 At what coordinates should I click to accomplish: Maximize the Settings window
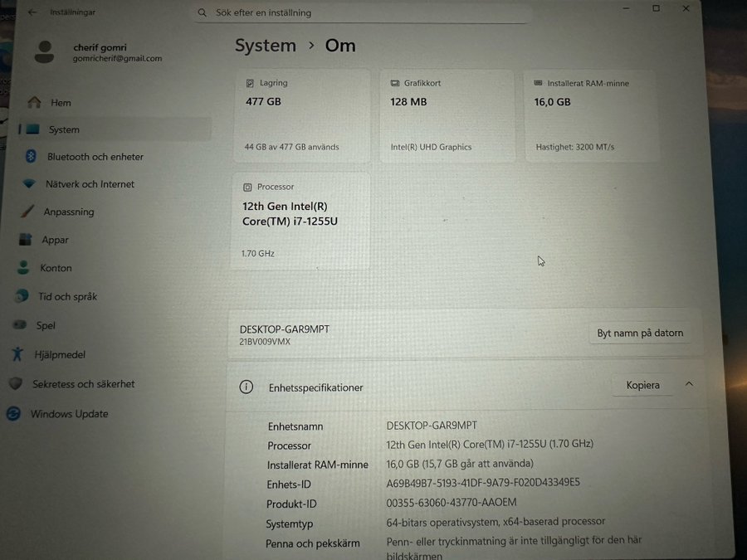pyautogui.click(x=656, y=8)
